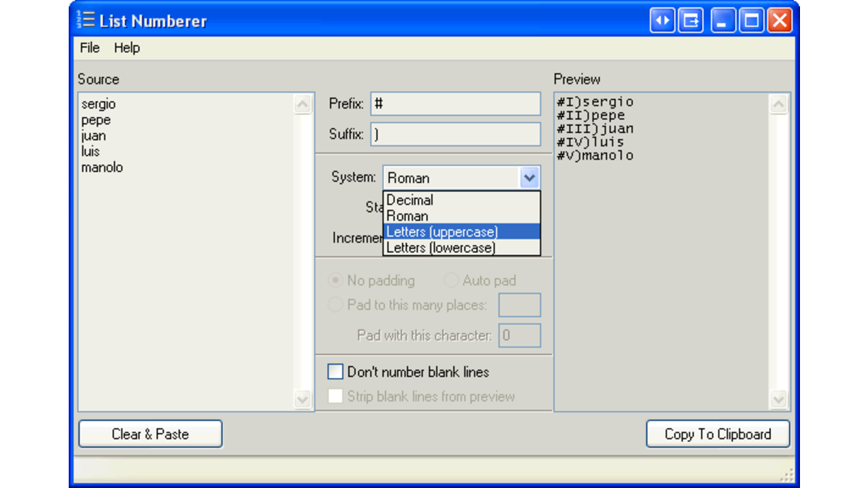Click the List Numberer title bar app icon

[85, 20]
